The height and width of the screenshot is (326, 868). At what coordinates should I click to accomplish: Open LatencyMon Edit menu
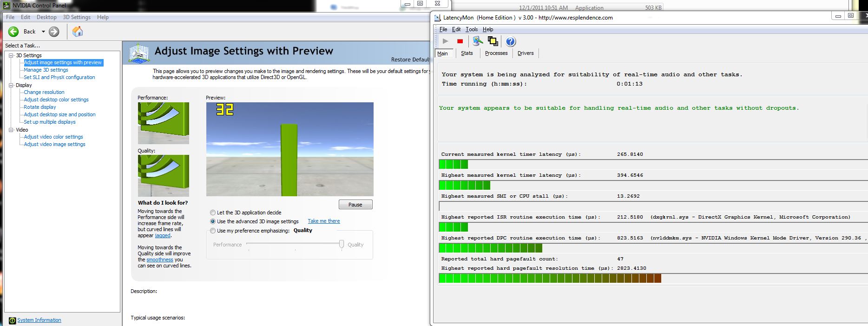click(x=456, y=29)
